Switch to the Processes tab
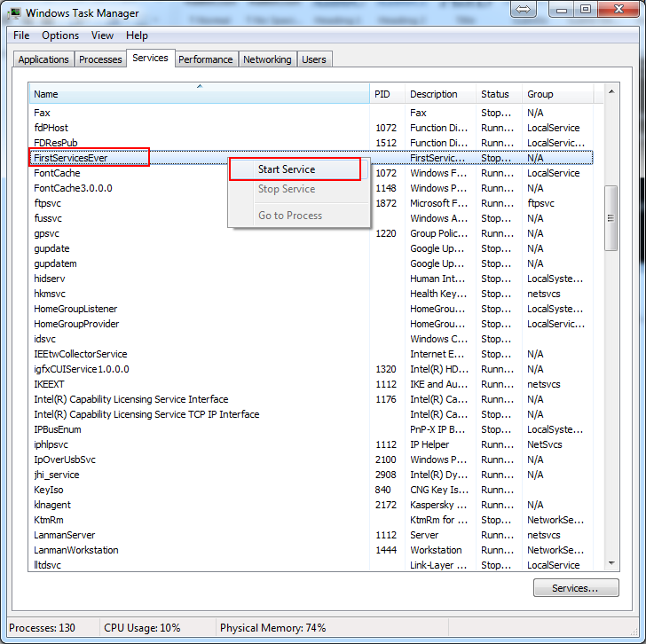This screenshot has height=644, width=646. tap(100, 59)
